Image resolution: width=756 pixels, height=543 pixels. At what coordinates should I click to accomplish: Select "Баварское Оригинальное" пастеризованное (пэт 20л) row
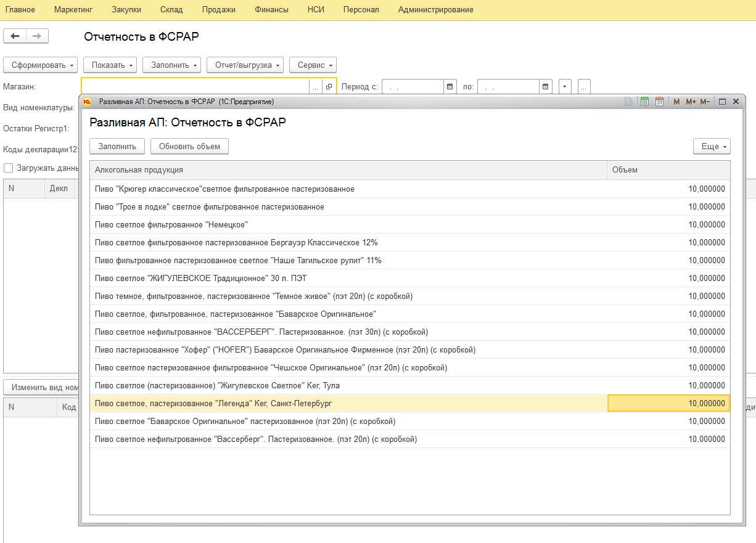(410, 422)
